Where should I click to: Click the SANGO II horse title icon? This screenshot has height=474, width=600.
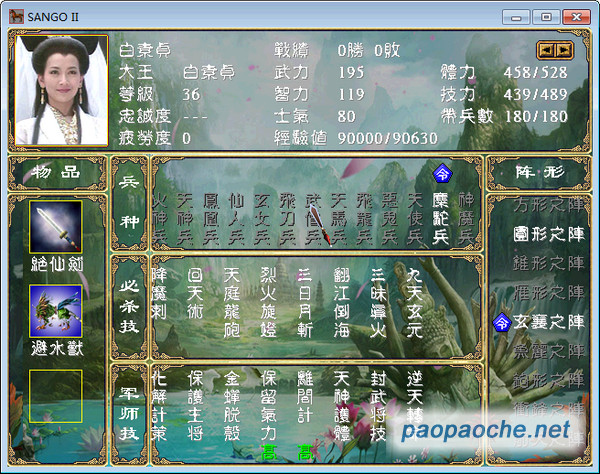click(16, 16)
